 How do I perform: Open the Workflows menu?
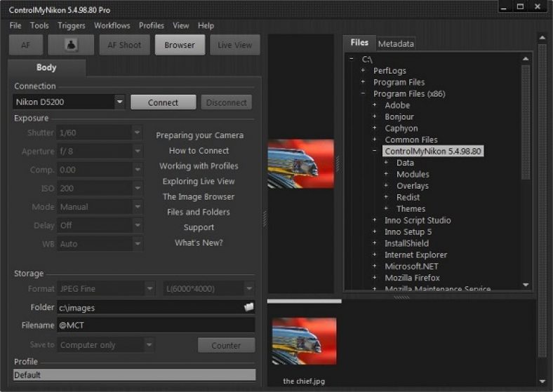pyautogui.click(x=112, y=25)
